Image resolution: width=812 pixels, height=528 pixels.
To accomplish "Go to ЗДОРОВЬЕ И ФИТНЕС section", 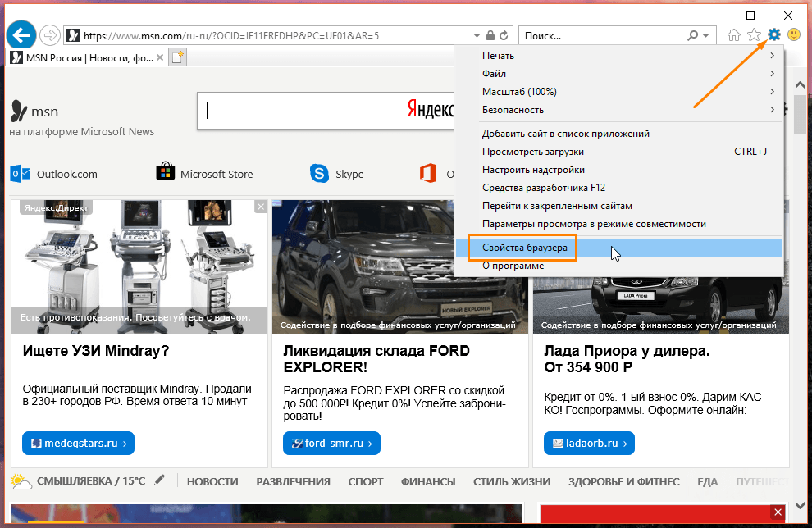I will tap(624, 481).
